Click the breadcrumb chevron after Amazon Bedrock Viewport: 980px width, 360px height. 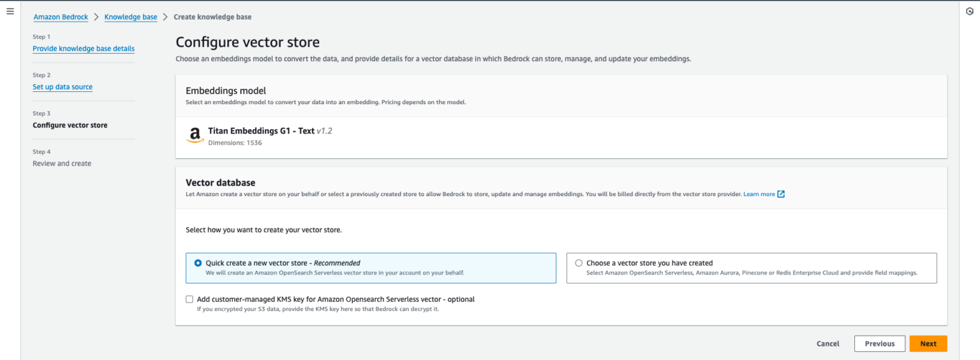[x=96, y=17]
